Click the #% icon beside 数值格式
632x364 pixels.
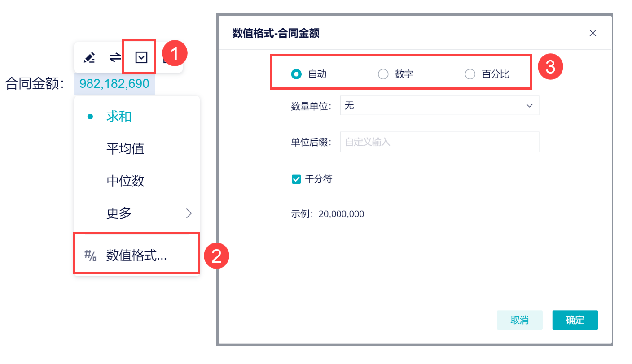point(91,256)
